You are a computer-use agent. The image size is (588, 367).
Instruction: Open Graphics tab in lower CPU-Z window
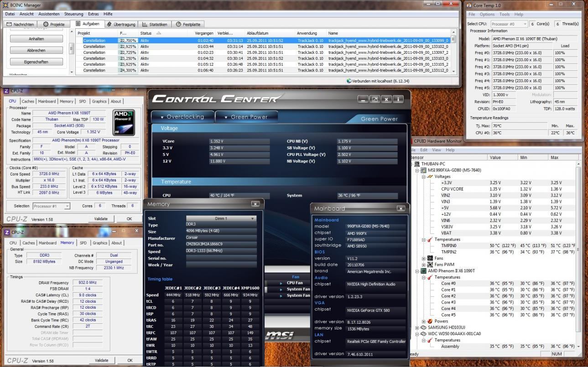[100, 243]
